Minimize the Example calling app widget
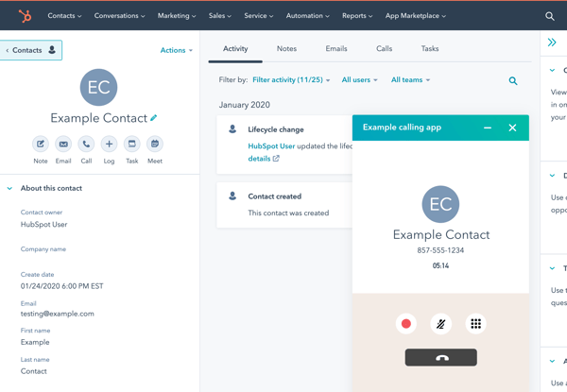Viewport: 567px width, 392px height. pos(488,128)
